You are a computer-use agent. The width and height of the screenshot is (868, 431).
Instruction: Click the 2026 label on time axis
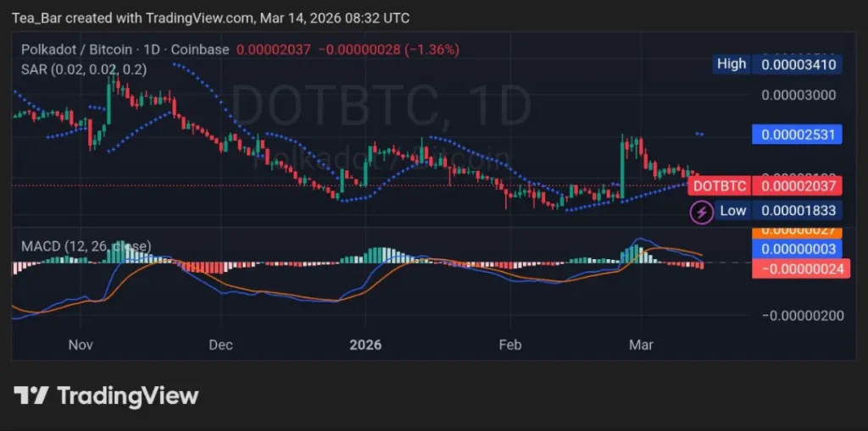click(365, 345)
